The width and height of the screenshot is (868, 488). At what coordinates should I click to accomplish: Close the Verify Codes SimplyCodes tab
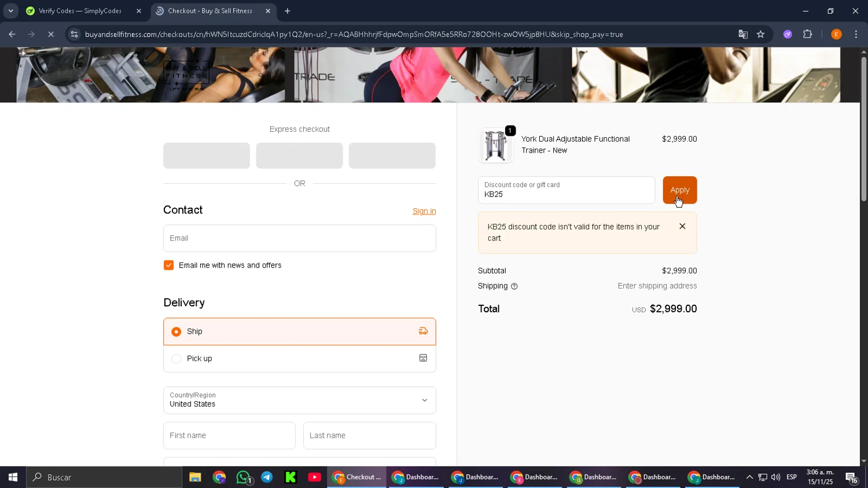pyautogui.click(x=139, y=11)
